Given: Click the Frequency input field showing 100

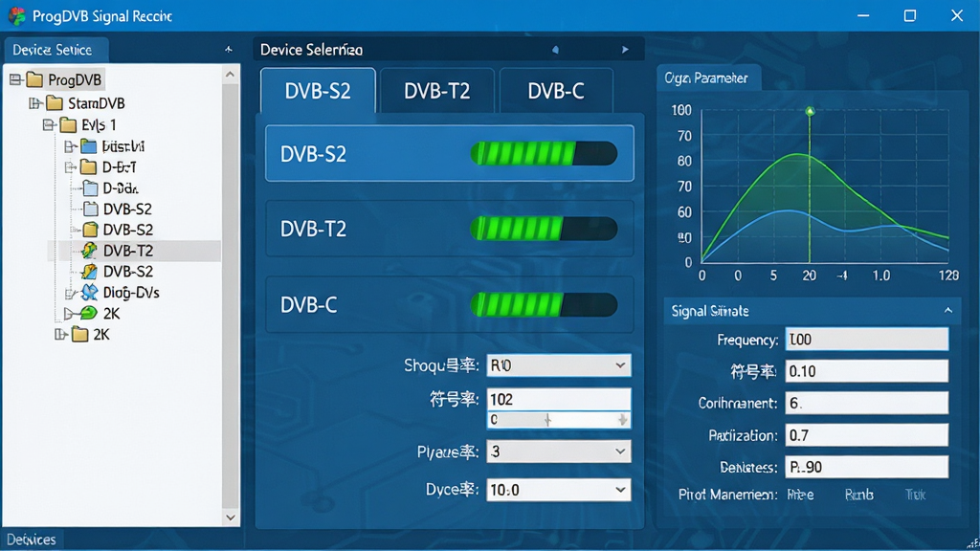Looking at the screenshot, I should click(x=866, y=340).
